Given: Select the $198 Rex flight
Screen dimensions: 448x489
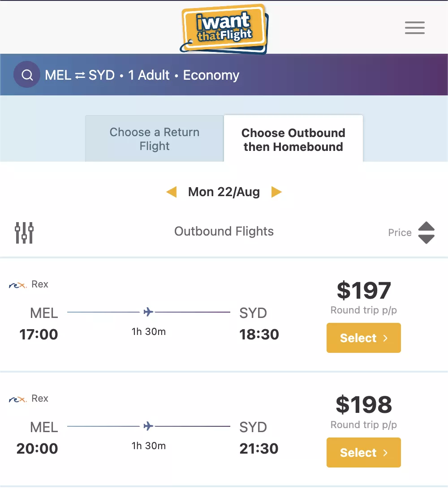Looking at the screenshot, I should [x=363, y=453].
